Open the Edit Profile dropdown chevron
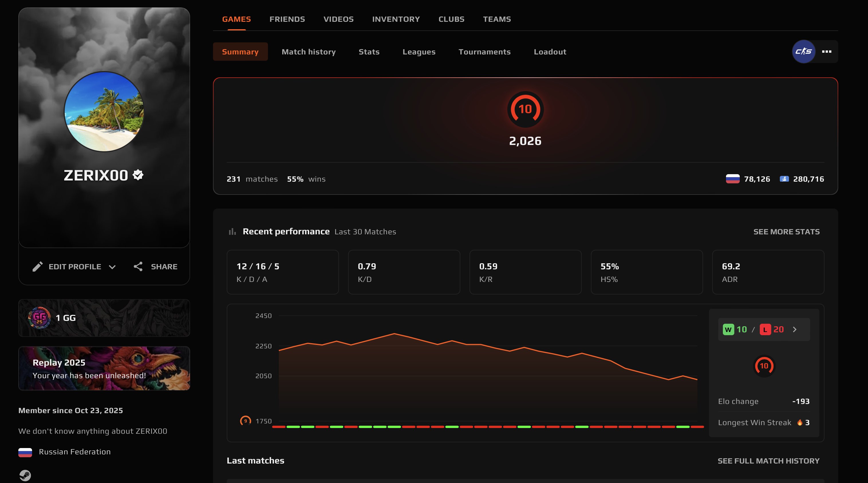The width and height of the screenshot is (868, 483). [113, 267]
